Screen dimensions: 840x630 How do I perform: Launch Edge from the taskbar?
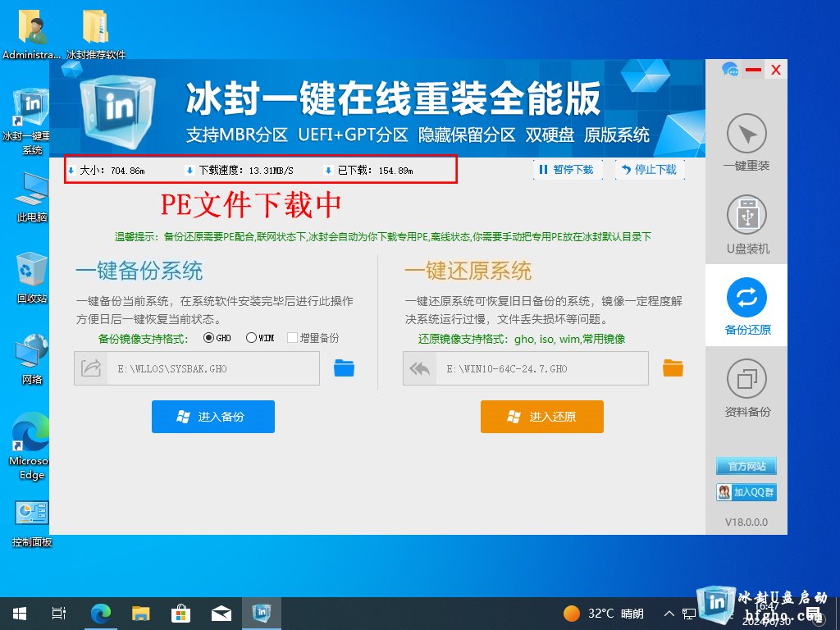pyautogui.click(x=100, y=614)
